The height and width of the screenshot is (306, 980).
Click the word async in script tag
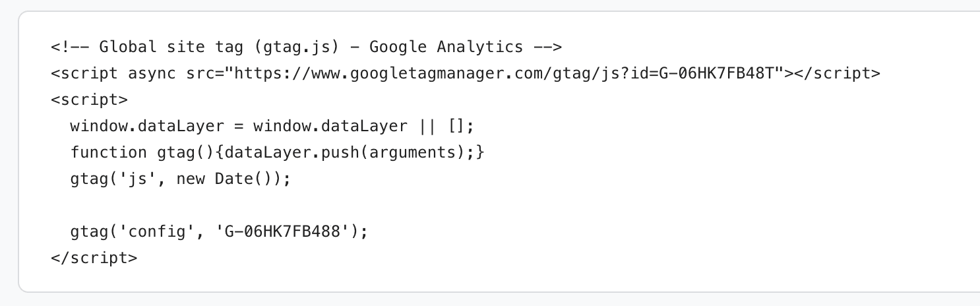[x=152, y=73]
